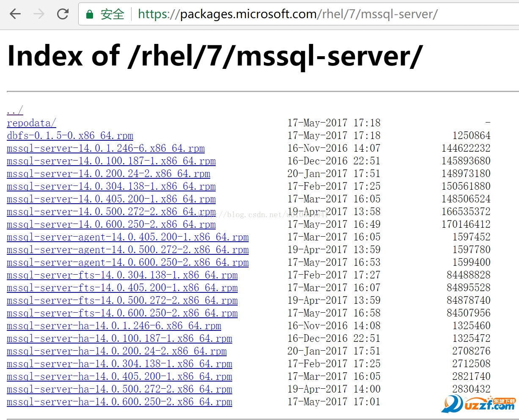This screenshot has width=519, height=420.
Task: Download mssql-server-14.0.1.246-6 rpm
Action: tap(106, 148)
